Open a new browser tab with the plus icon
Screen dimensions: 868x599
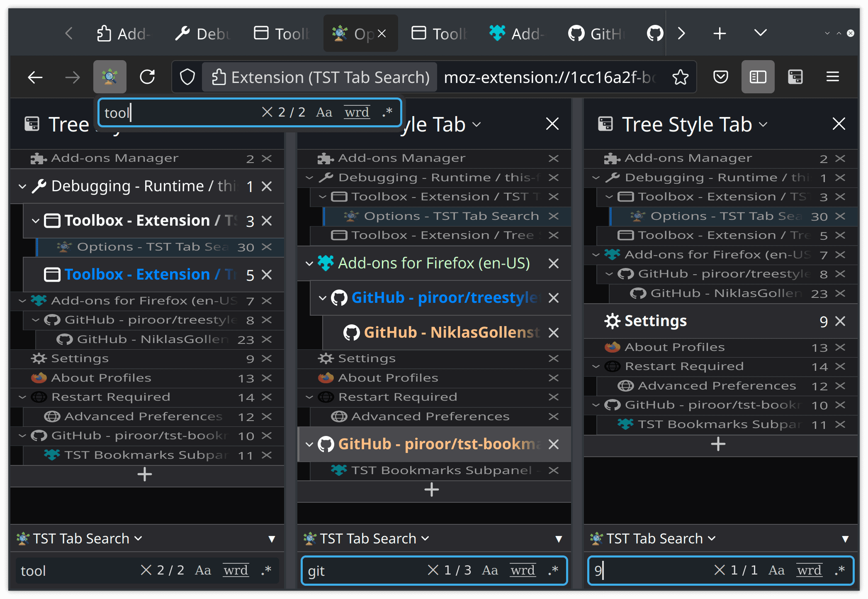pyautogui.click(x=720, y=34)
